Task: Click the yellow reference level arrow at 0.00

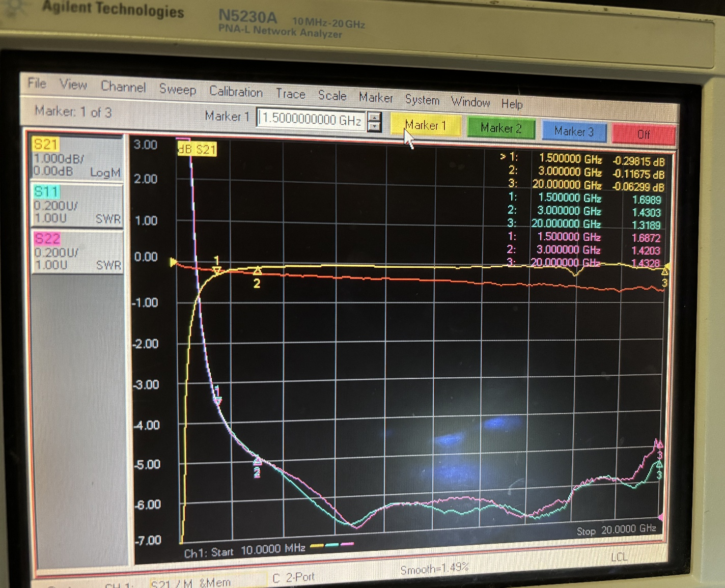Action: tap(173, 262)
